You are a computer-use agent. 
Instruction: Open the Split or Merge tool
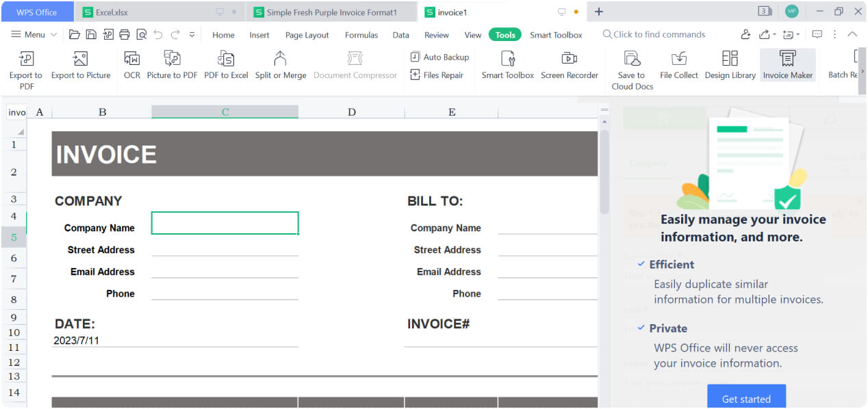pyautogui.click(x=281, y=65)
